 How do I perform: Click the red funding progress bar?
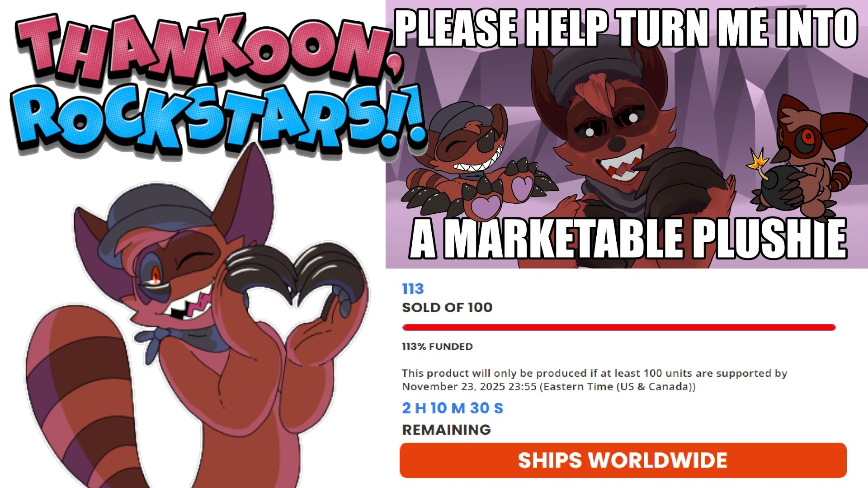pos(619,327)
